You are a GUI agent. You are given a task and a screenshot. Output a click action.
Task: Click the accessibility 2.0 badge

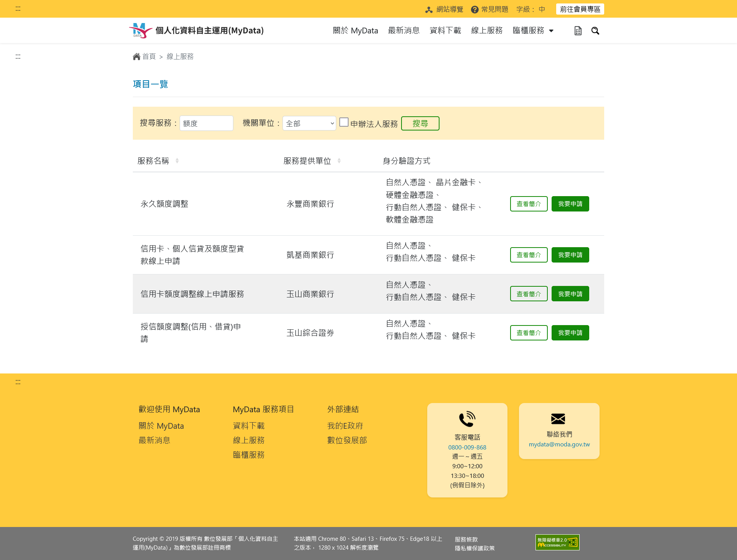557,542
